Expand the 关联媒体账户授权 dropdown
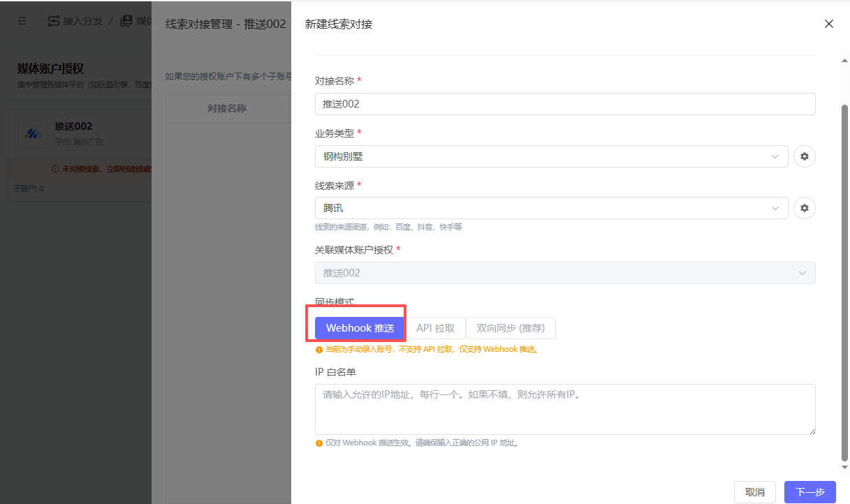 coord(564,273)
